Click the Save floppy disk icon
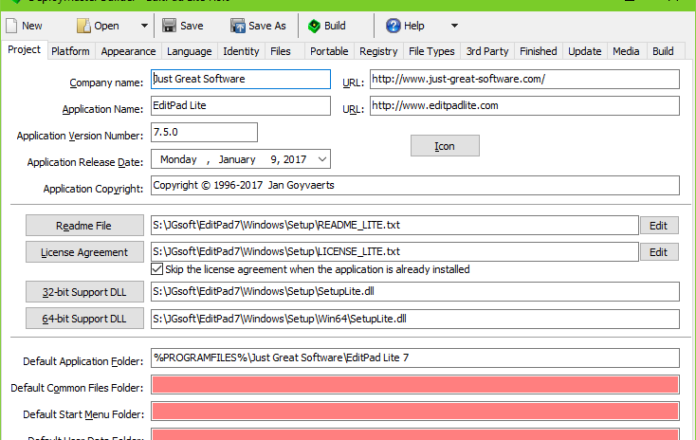The height and width of the screenshot is (440, 696). tap(169, 26)
